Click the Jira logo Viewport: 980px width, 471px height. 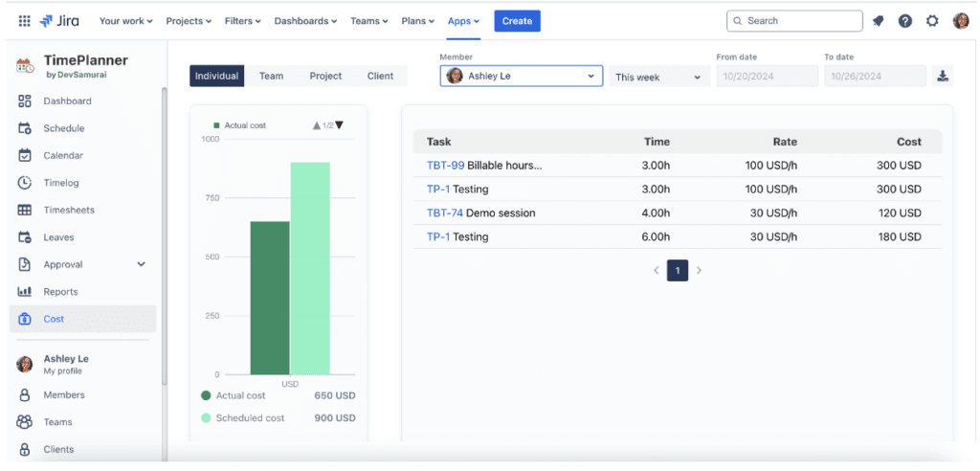(x=59, y=21)
